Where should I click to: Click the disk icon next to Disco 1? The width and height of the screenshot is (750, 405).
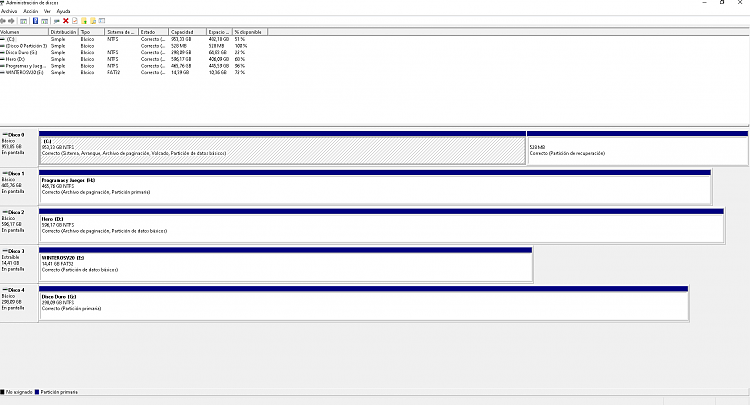(5, 174)
